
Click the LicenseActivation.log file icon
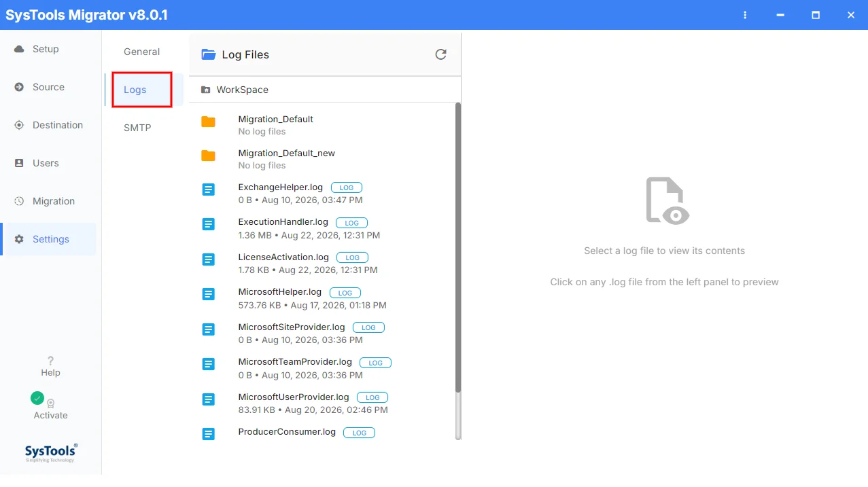[209, 259]
